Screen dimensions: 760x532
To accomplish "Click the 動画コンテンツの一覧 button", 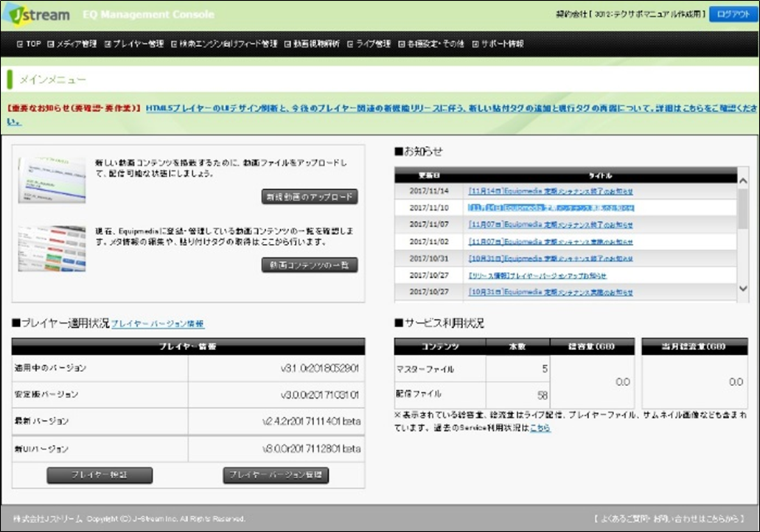I will click(310, 265).
